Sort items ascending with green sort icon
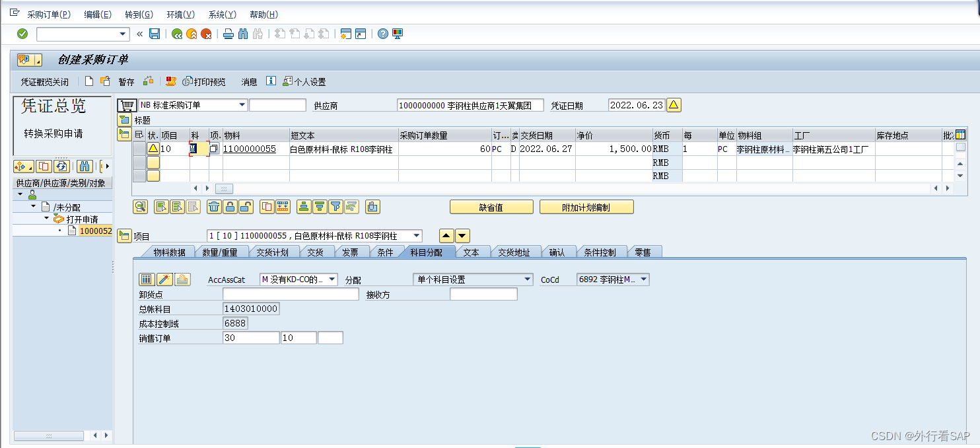Image resolution: width=980 pixels, height=448 pixels. tap(304, 206)
